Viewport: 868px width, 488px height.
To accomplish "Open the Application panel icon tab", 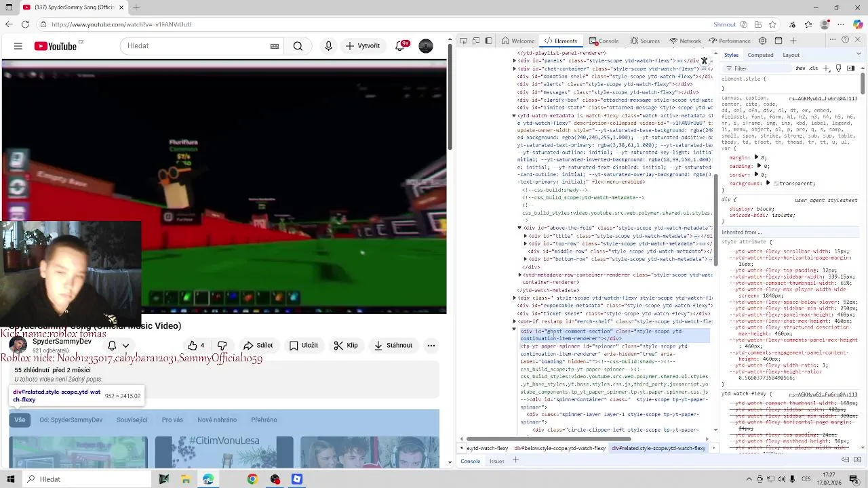I will (778, 41).
